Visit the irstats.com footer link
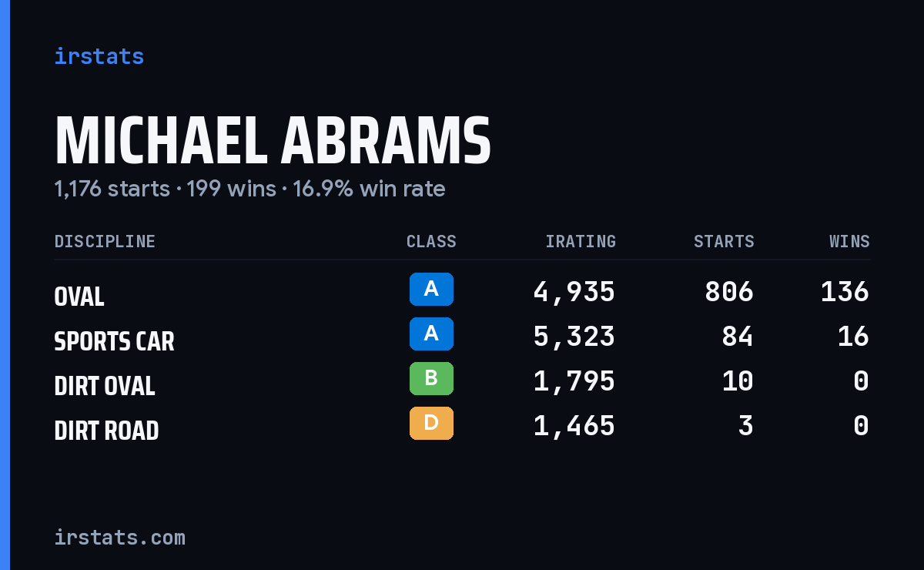The image size is (924, 570). (119, 537)
